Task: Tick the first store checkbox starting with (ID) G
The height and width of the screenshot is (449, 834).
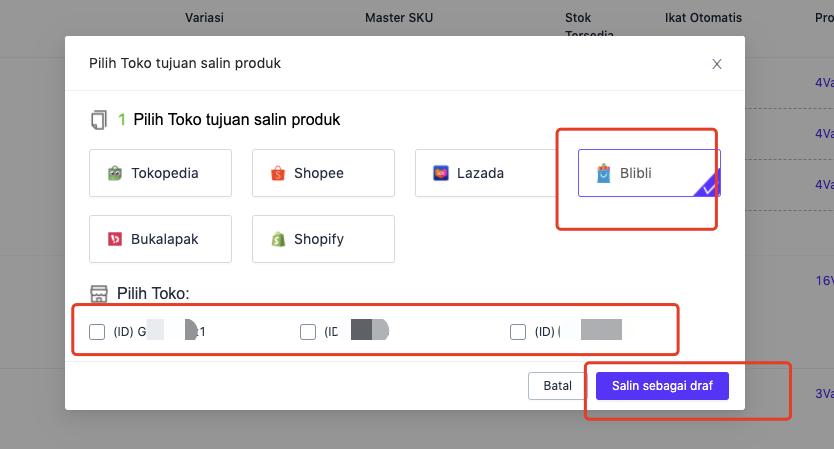Action: [x=97, y=332]
